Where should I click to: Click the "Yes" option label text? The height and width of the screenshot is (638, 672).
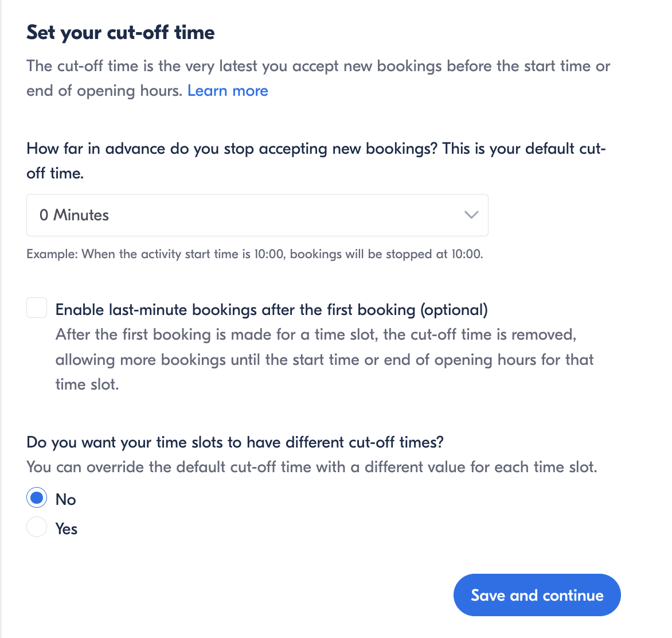(67, 529)
